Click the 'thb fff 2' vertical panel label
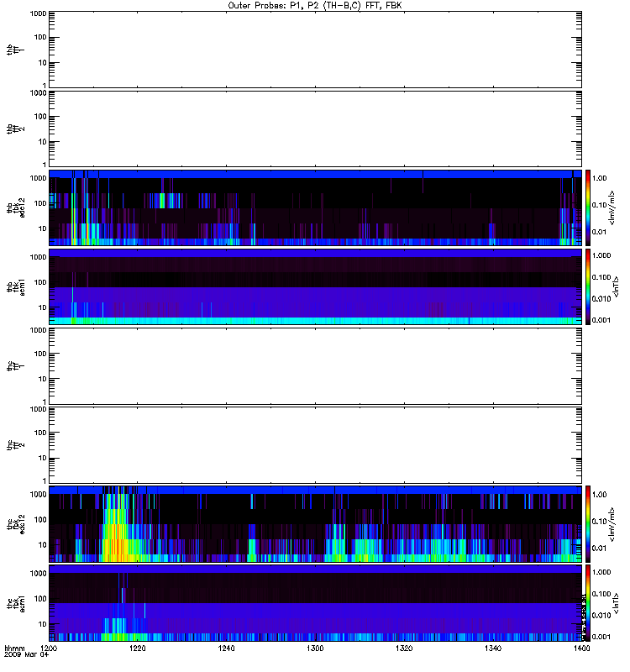Image resolution: width=630 pixels, height=672 pixels. pos(15,129)
